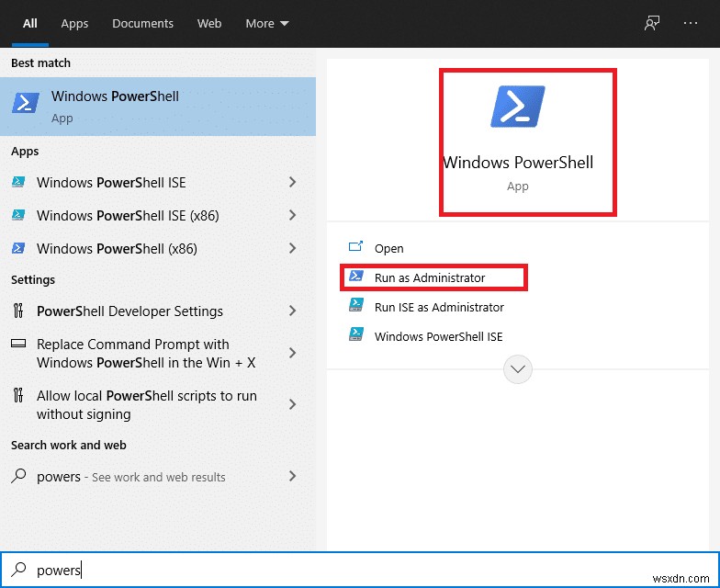Screen dimensions: 720x588
Task: Expand more actions with the down chevron
Action: [x=518, y=369]
